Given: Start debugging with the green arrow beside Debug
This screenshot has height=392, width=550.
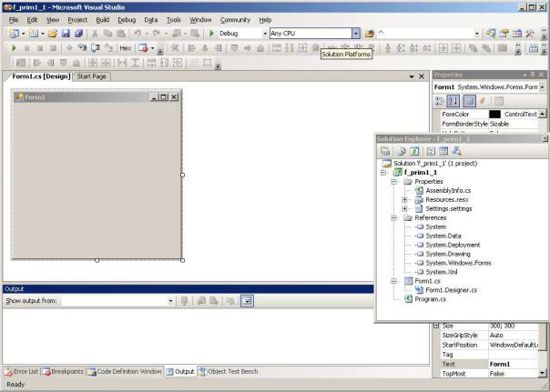Looking at the screenshot, I should pyautogui.click(x=211, y=34).
